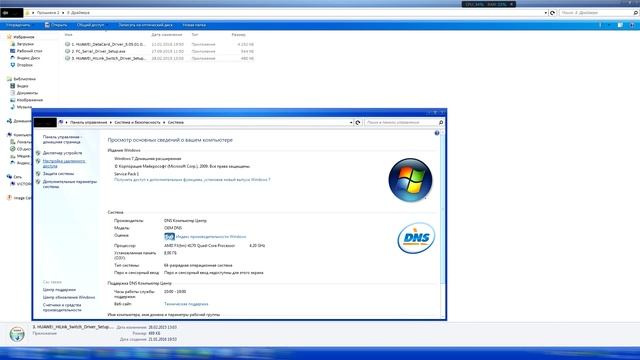640x360 pixels.
Task: Open Центр поддержки link
Action: click(59, 290)
